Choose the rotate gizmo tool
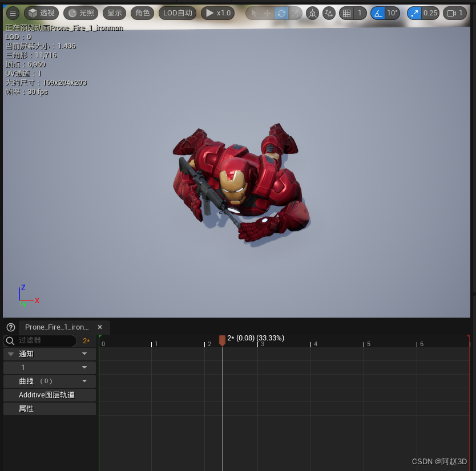The image size is (476, 471). coord(281,13)
